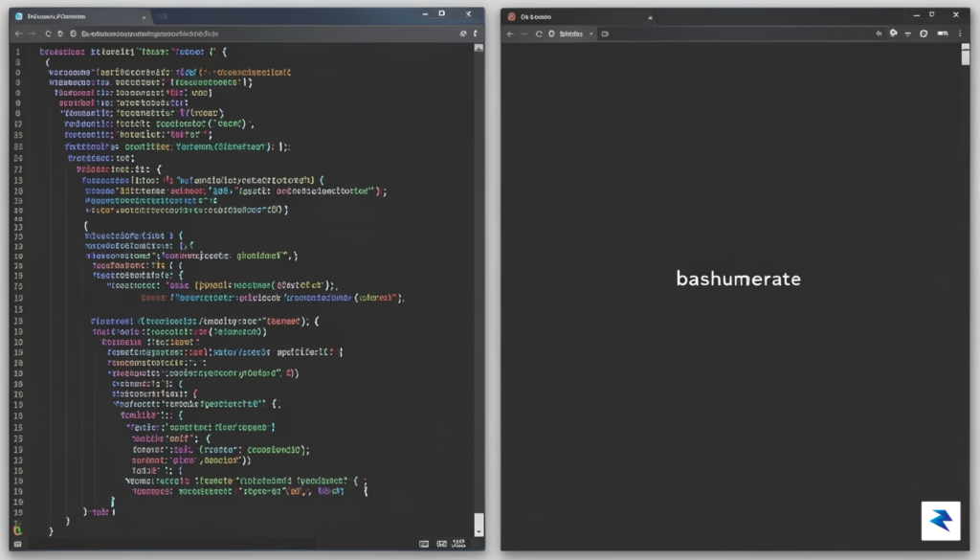The image size is (980, 560).
Task: Reload the right browser window
Action: tap(539, 34)
